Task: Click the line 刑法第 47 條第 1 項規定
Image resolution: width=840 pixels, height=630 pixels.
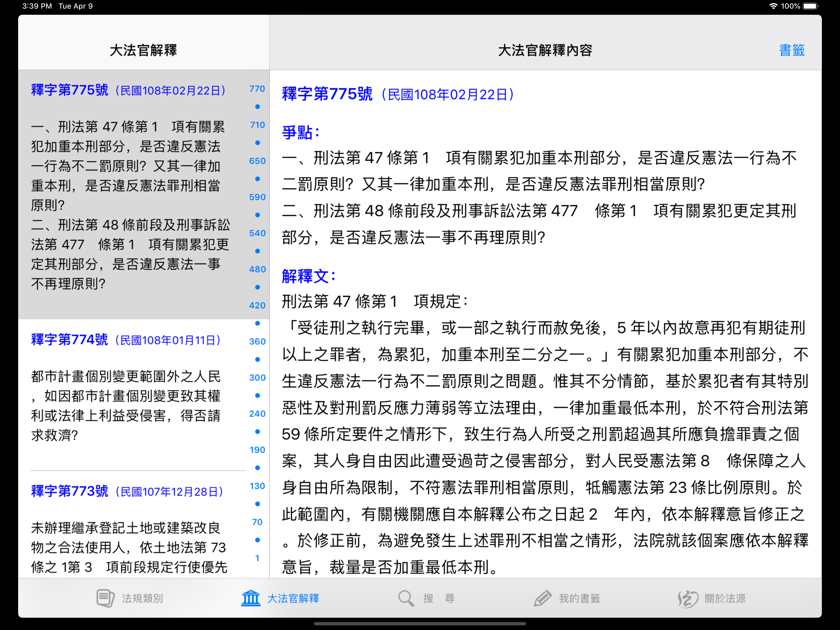Action: click(375, 302)
